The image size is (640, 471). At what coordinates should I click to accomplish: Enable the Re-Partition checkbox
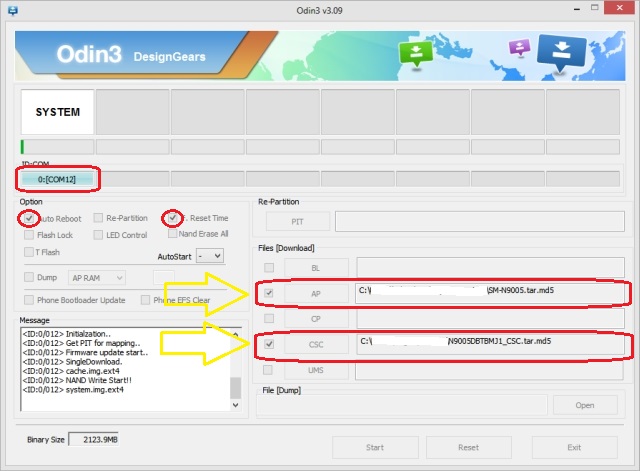pos(99,218)
